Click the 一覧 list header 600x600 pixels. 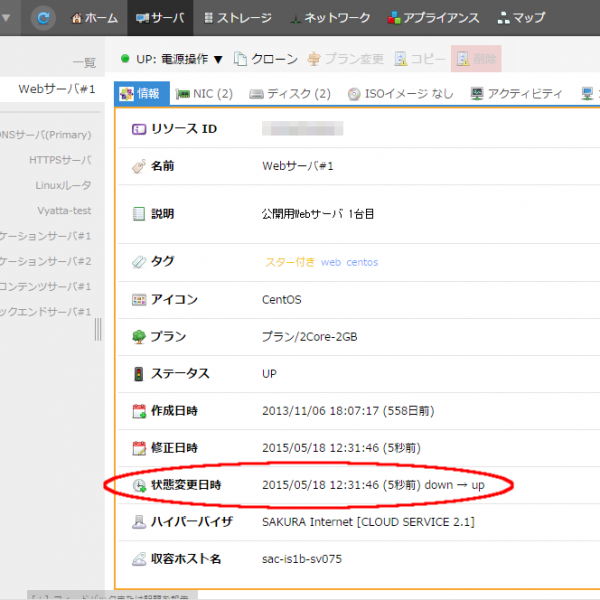point(84,63)
